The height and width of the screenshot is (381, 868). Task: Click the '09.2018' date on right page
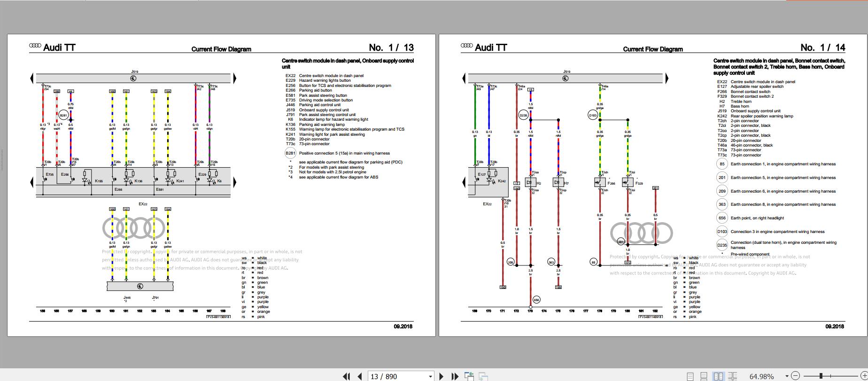(835, 327)
